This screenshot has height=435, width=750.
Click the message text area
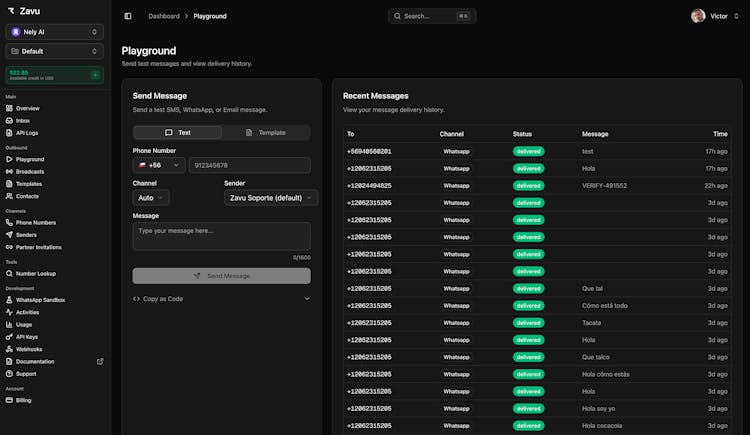click(221, 236)
